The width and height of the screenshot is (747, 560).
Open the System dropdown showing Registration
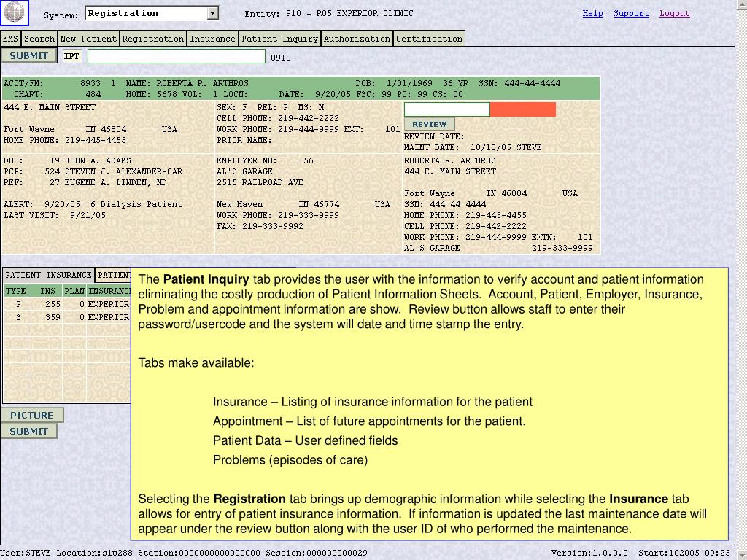pyautogui.click(x=152, y=13)
